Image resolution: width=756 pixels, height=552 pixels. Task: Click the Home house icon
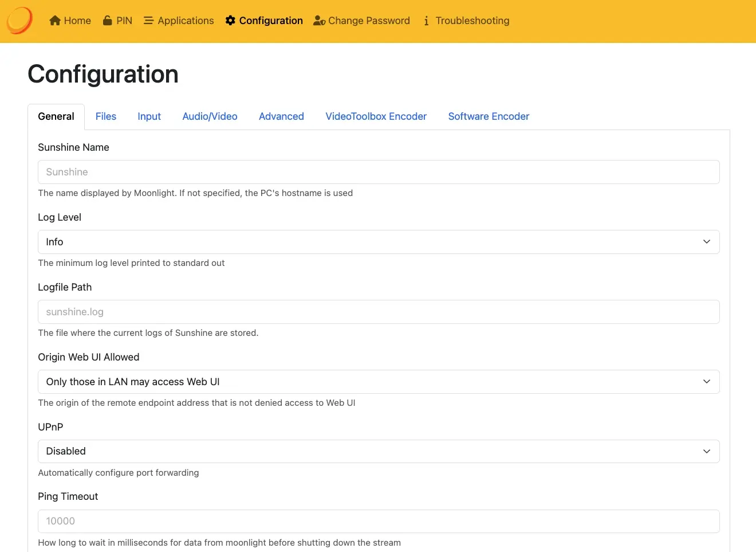[55, 21]
